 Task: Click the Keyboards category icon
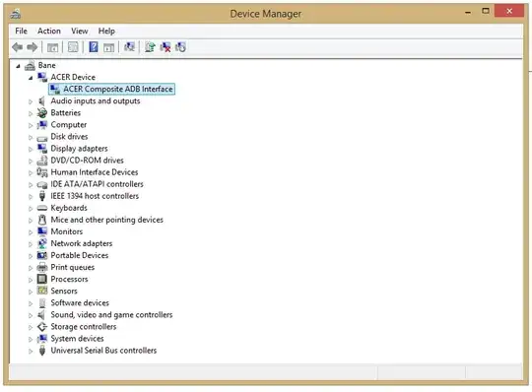tap(42, 208)
